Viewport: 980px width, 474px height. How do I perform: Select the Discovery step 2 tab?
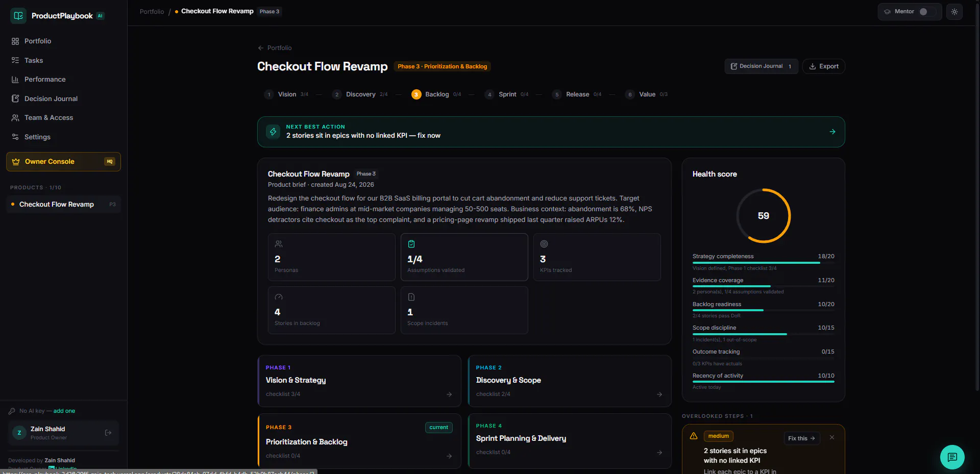click(x=360, y=94)
